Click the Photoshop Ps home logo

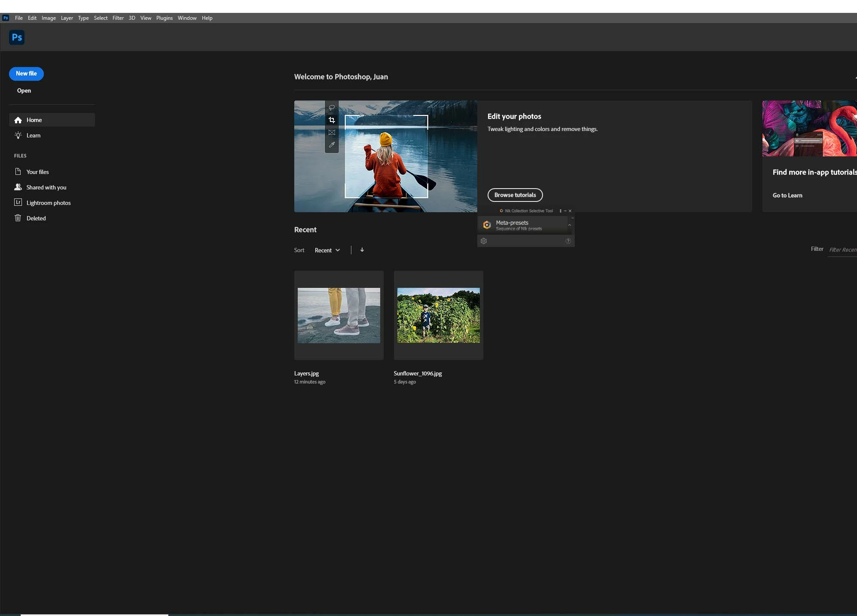(17, 37)
